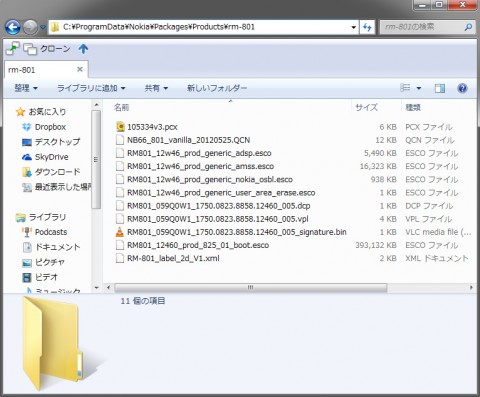Open SkyDrive in favorites
Image resolution: width=480 pixels, height=397 pixels.
(x=45, y=157)
